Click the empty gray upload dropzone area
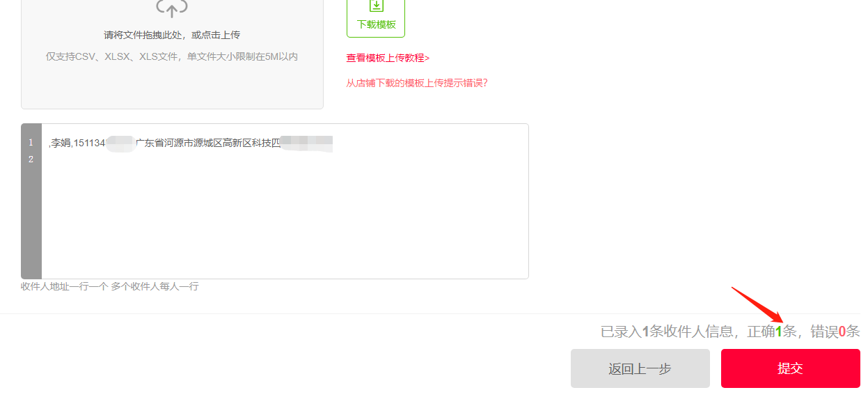Viewport: 868px width, 397px height. pyautogui.click(x=172, y=84)
